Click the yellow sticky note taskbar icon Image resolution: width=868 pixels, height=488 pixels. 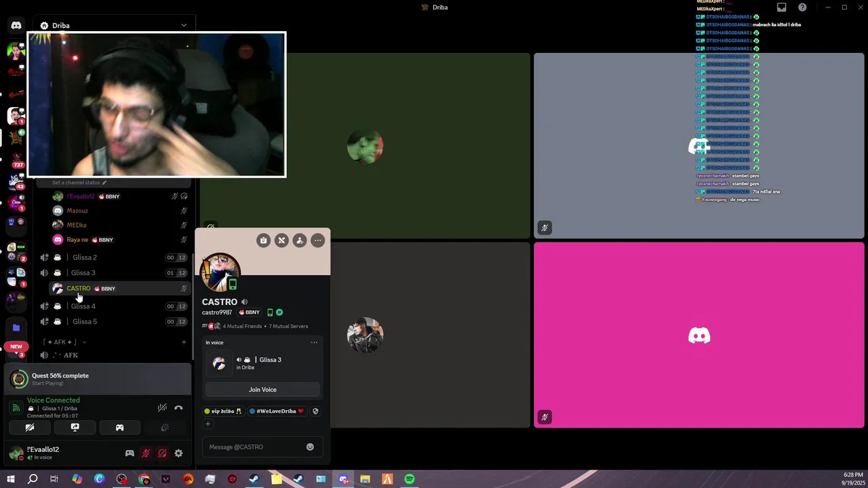pos(277,479)
